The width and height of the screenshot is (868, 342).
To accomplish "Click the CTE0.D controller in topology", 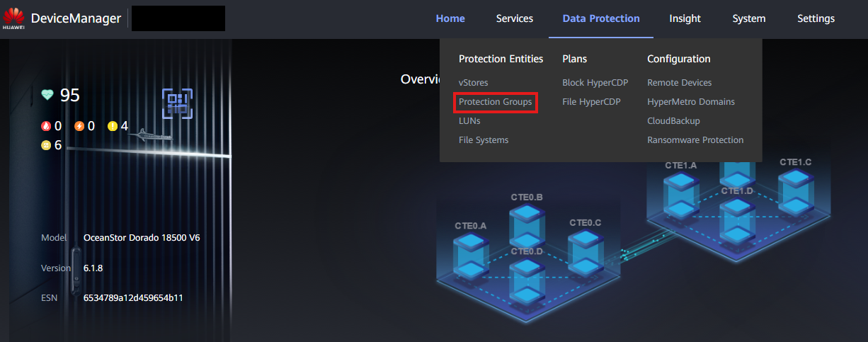I will click(x=527, y=278).
